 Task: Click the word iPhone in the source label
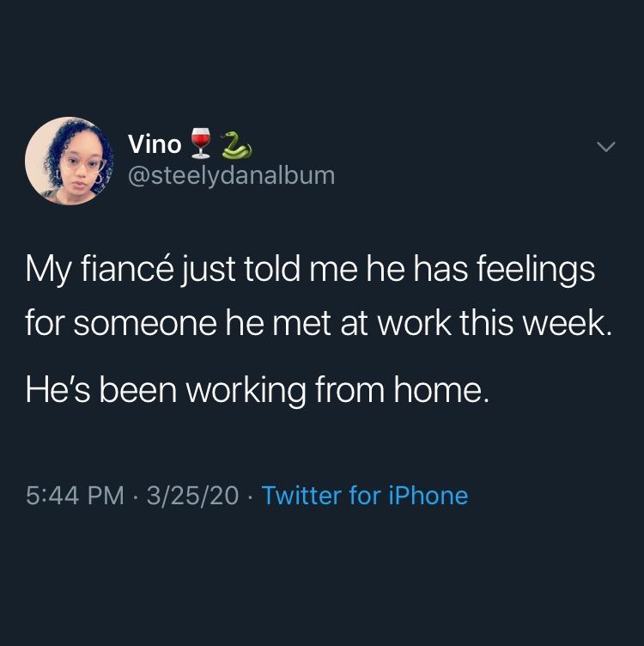click(429, 496)
